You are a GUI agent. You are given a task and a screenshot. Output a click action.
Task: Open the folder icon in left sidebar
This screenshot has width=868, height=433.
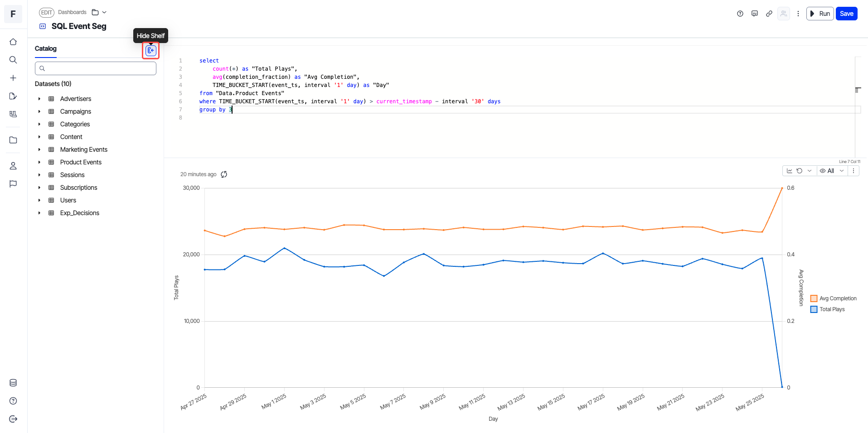[13, 140]
